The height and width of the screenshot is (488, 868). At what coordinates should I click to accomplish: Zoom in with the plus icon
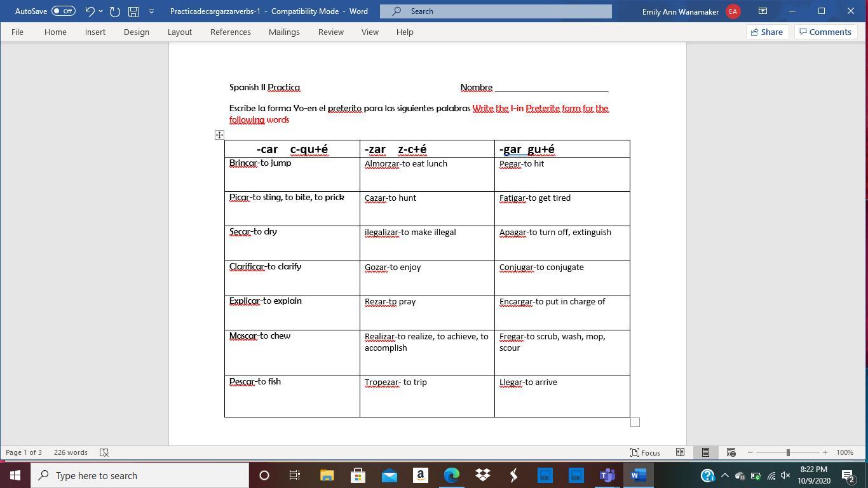click(825, 452)
